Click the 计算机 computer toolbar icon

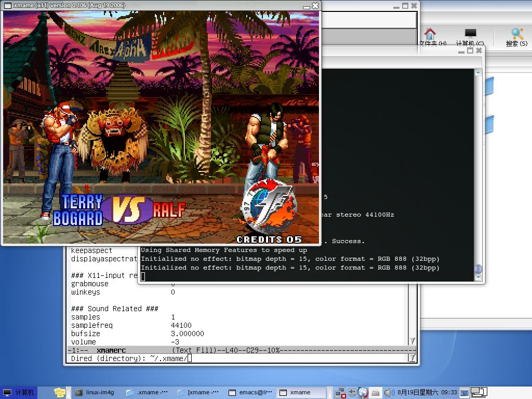pos(470,37)
